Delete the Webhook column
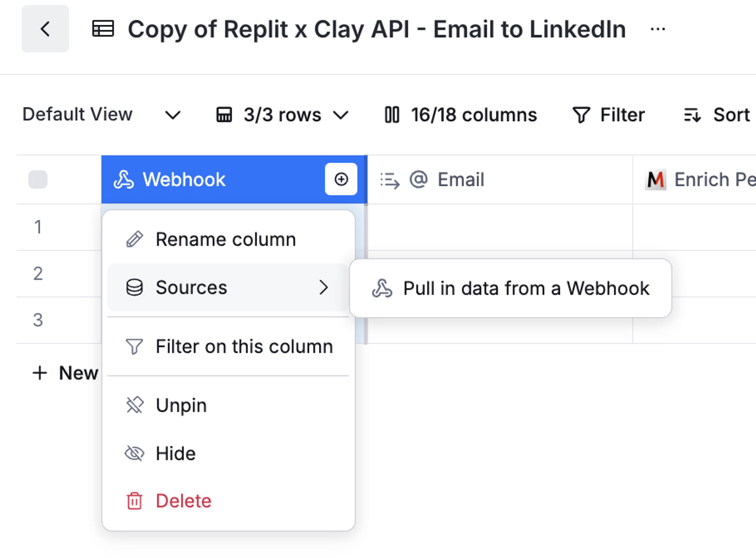 183,501
